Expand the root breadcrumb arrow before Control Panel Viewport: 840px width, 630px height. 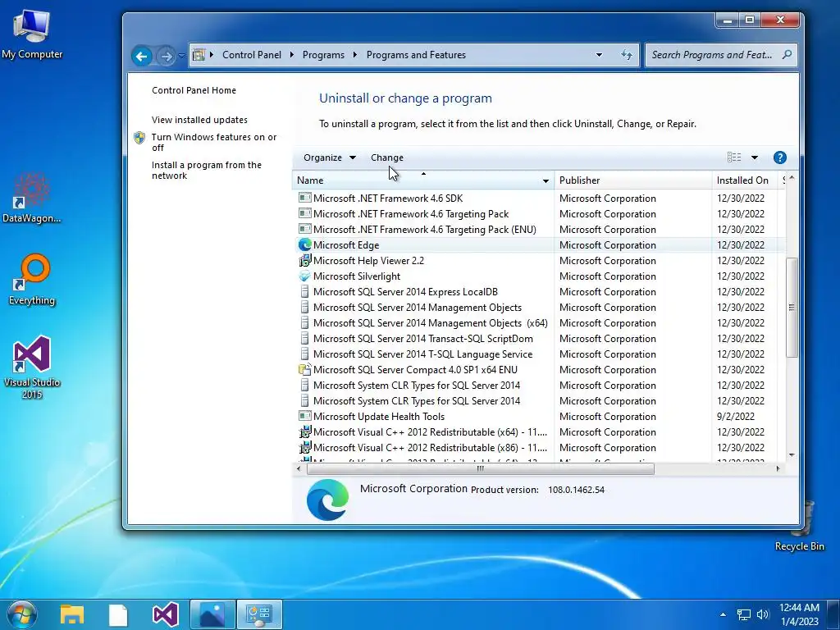(212, 55)
